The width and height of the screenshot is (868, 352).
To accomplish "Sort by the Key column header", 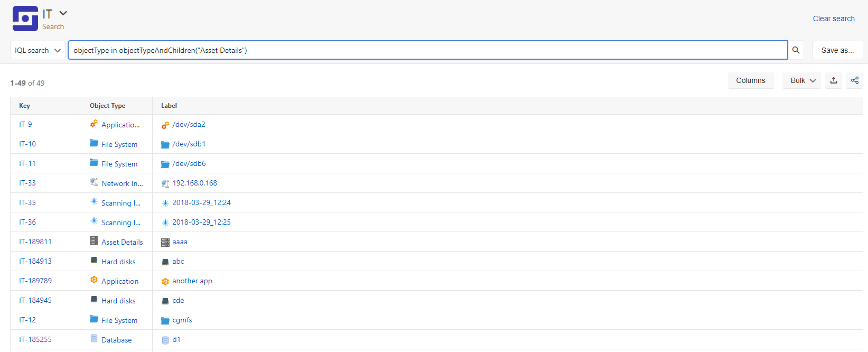I will [x=24, y=106].
